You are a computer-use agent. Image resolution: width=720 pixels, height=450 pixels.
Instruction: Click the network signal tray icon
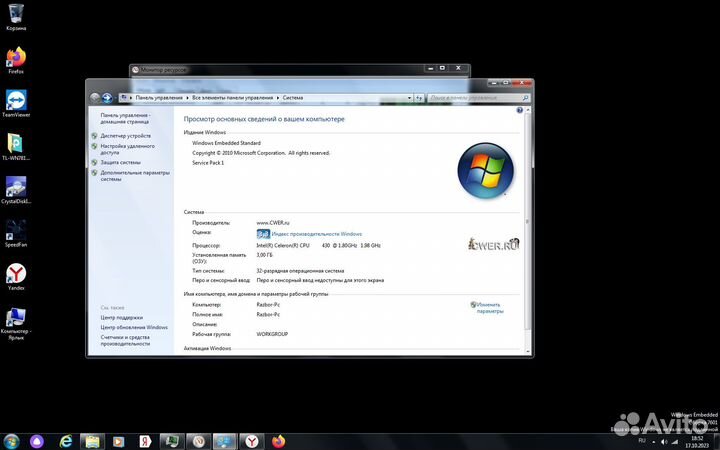pyautogui.click(x=675, y=442)
